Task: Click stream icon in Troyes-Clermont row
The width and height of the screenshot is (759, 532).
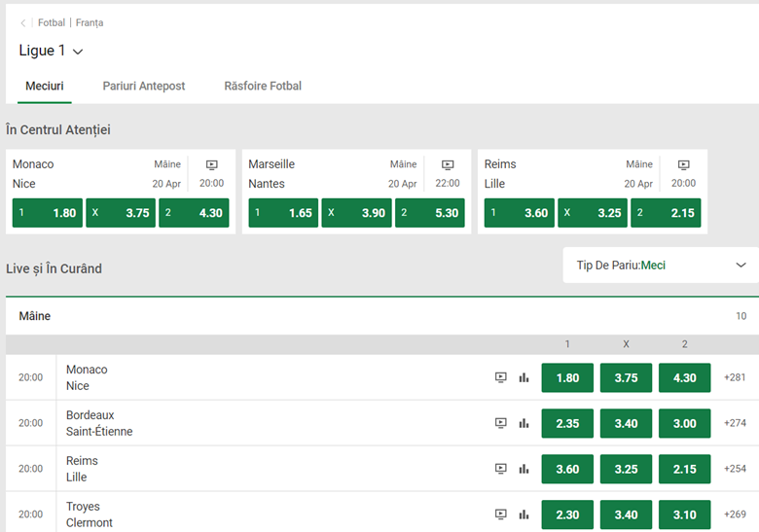Action: (501, 514)
